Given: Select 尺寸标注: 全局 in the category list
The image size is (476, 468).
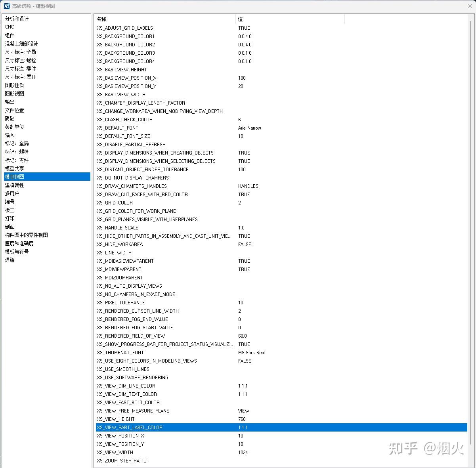Looking at the screenshot, I should pyautogui.click(x=20, y=52).
